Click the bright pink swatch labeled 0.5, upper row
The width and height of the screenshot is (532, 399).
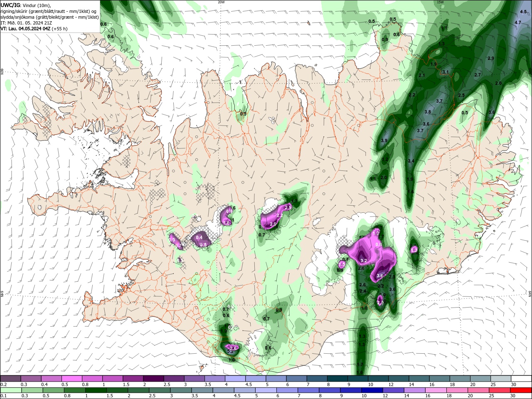(x=72, y=379)
